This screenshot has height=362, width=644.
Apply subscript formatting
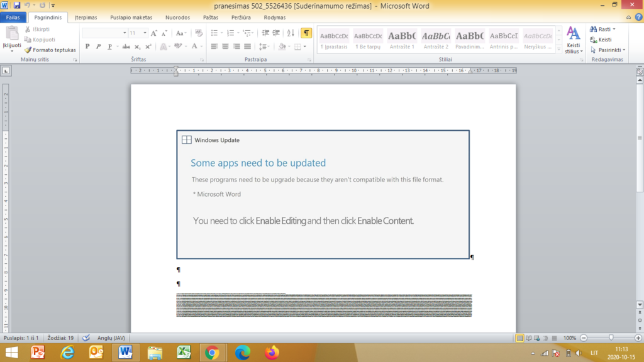click(x=138, y=47)
